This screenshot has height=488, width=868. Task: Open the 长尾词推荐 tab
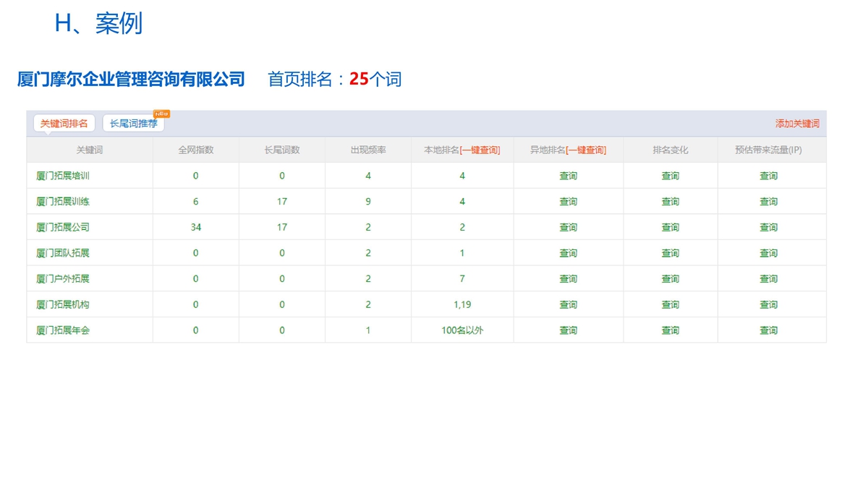click(134, 124)
